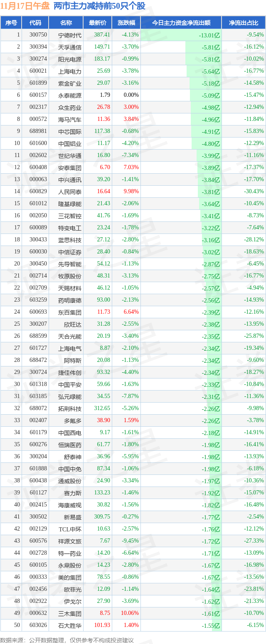Click stock name 上海电气
The image size is (266, 644).
[x=70, y=348]
